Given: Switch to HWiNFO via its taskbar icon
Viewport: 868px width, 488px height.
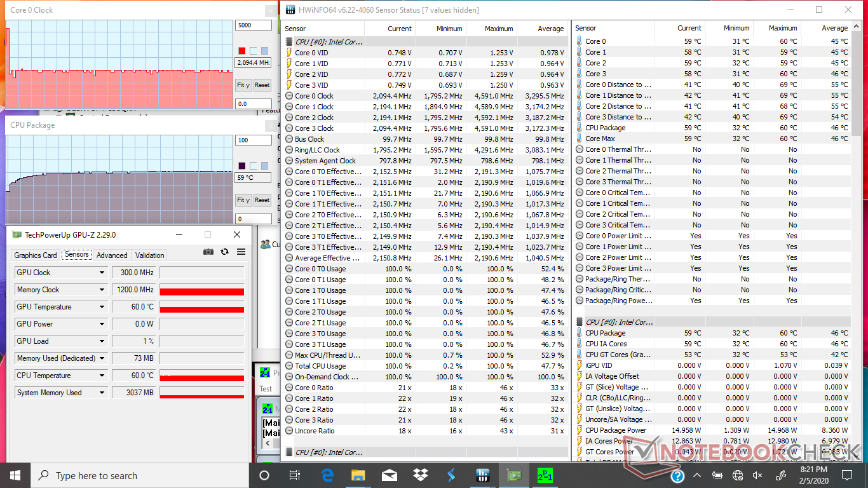Looking at the screenshot, I should coord(482,475).
